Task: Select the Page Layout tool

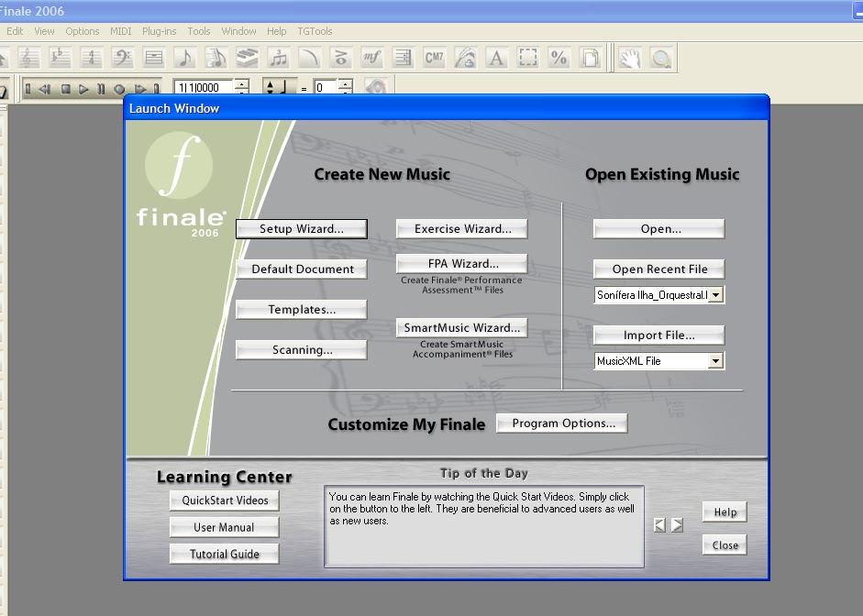Action: 590,58
